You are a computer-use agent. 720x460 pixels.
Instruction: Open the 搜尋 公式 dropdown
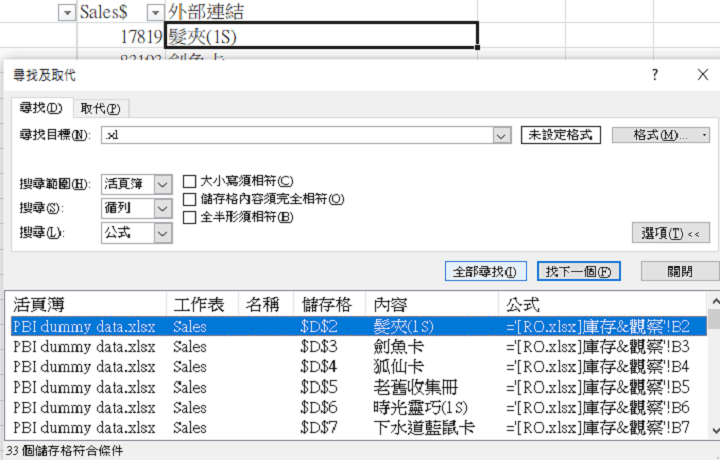tap(163, 232)
